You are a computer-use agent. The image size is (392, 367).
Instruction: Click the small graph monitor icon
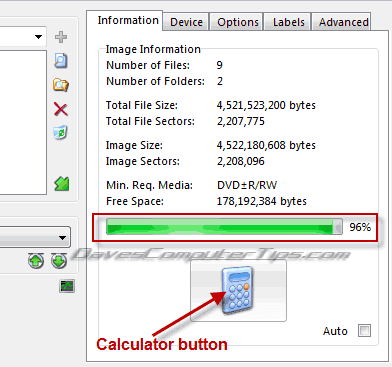67,286
